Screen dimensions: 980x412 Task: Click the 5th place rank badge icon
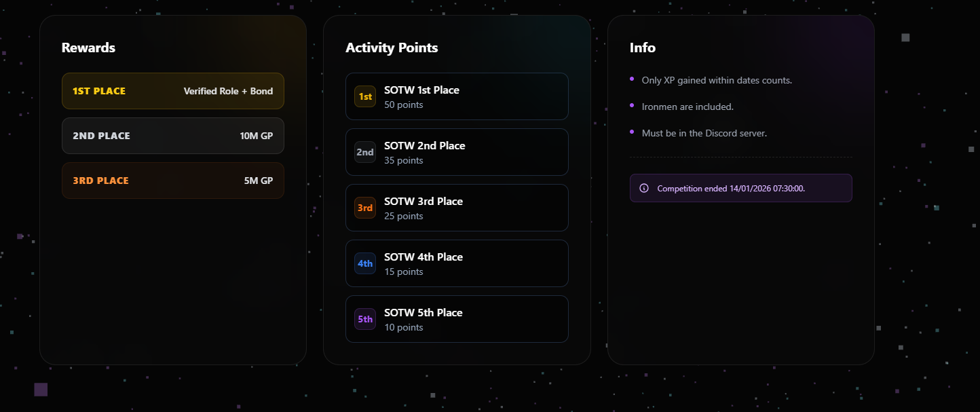tap(364, 319)
